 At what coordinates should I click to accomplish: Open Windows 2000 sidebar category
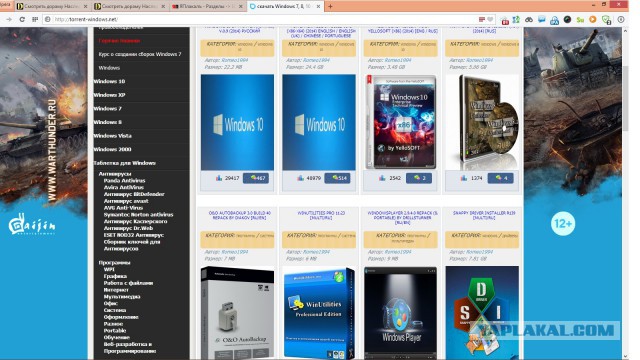click(112, 149)
